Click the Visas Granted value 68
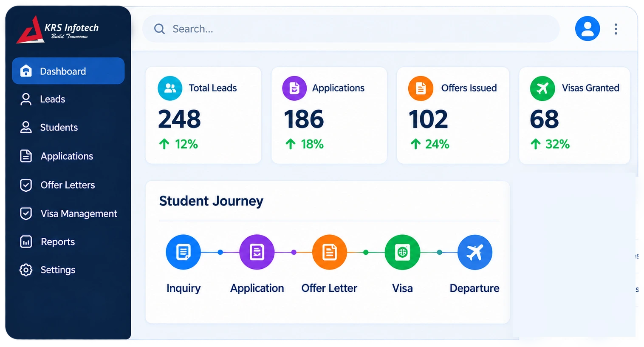 [x=544, y=119]
